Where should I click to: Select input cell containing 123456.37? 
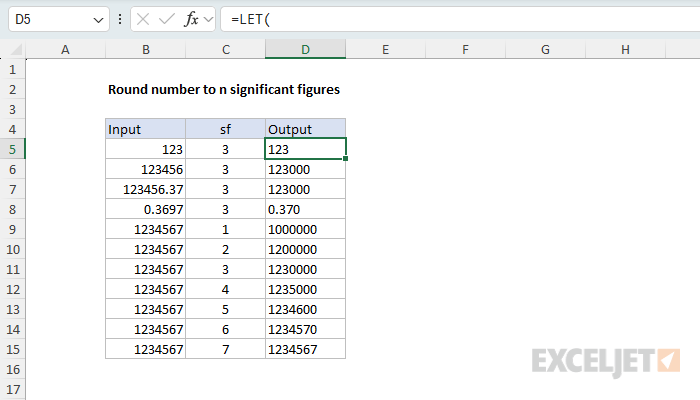click(146, 189)
